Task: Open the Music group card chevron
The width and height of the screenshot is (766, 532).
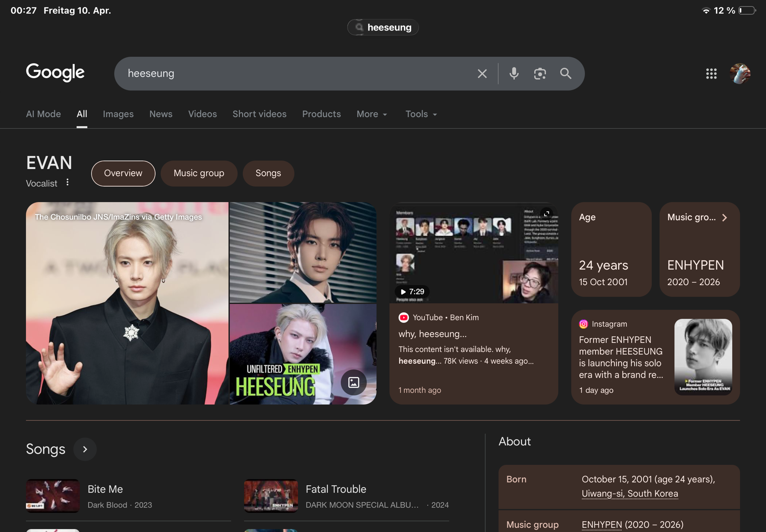Action: pyautogui.click(x=725, y=217)
